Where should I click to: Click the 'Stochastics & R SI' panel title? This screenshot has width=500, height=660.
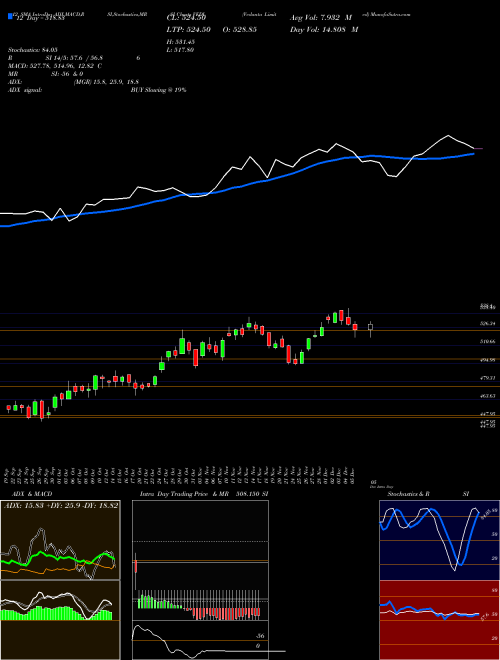tap(428, 494)
